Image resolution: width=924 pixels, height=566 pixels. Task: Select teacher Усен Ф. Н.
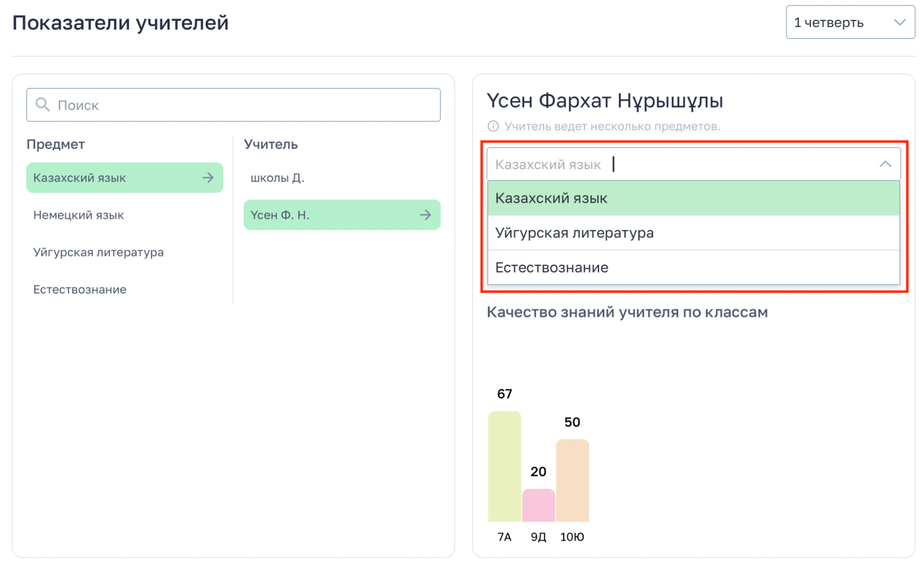(324, 215)
